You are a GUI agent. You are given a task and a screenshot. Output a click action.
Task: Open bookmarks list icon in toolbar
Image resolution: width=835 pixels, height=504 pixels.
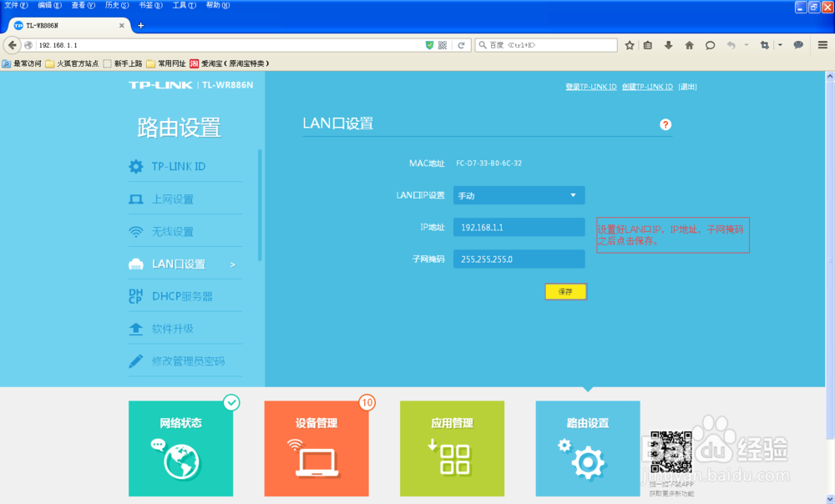pos(648,45)
